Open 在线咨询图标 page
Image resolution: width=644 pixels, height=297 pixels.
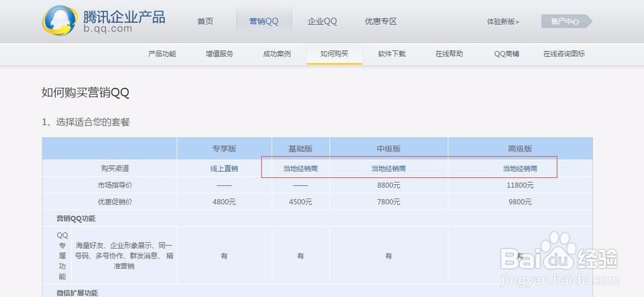(564, 54)
